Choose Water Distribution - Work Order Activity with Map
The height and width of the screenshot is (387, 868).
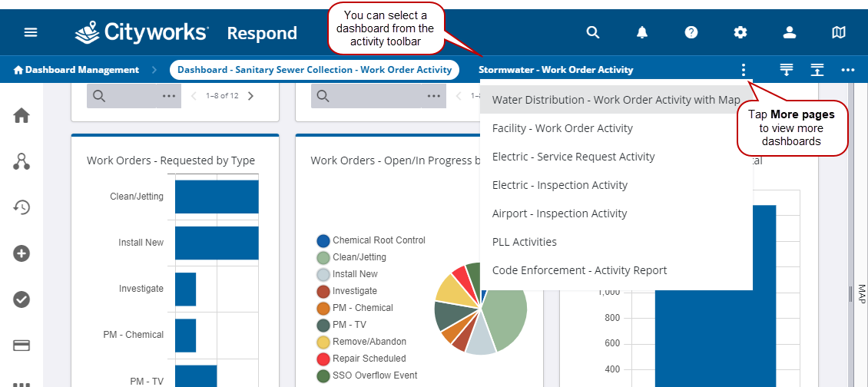(x=616, y=100)
